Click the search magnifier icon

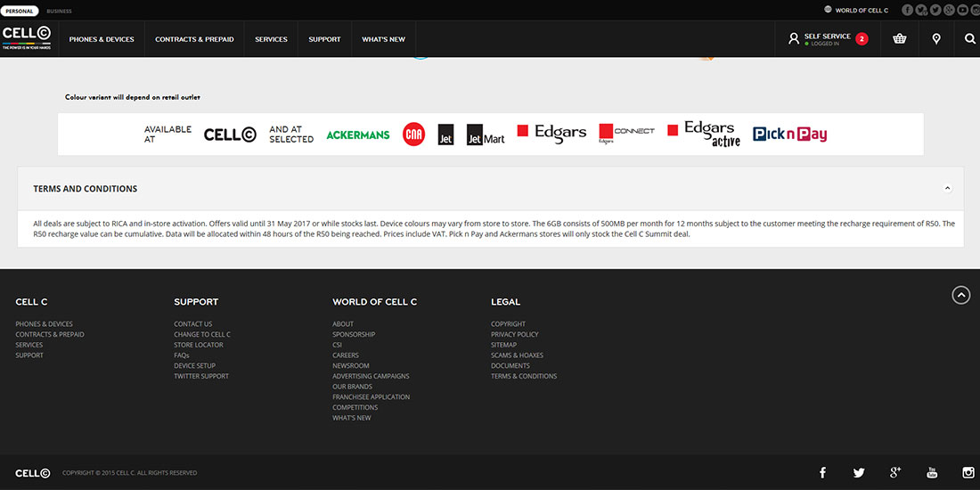pyautogui.click(x=970, y=38)
